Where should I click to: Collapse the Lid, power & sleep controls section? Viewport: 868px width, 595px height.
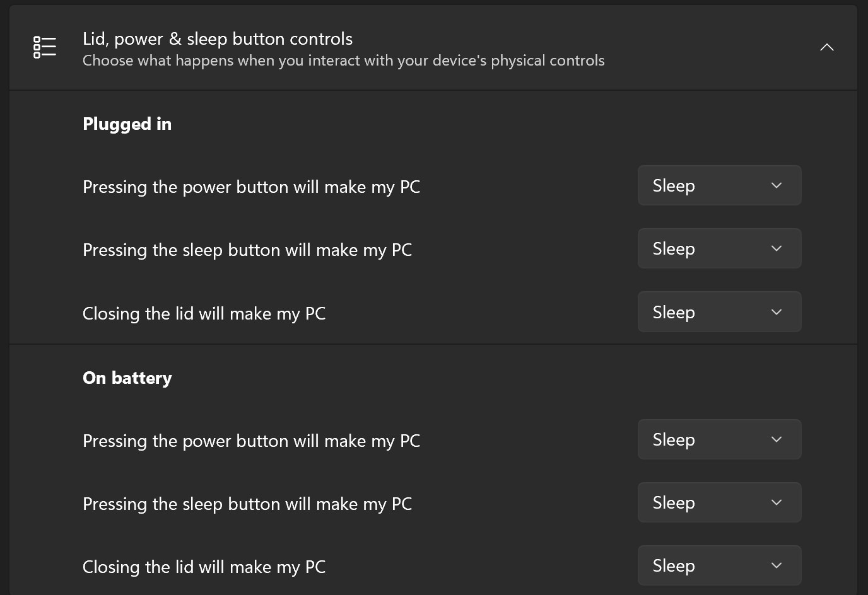click(x=826, y=47)
